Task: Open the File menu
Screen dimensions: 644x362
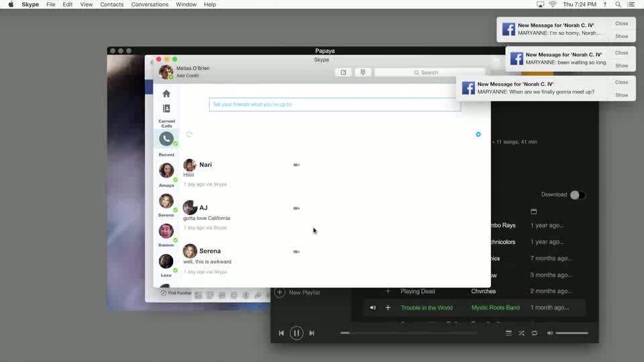Action: pos(50,5)
